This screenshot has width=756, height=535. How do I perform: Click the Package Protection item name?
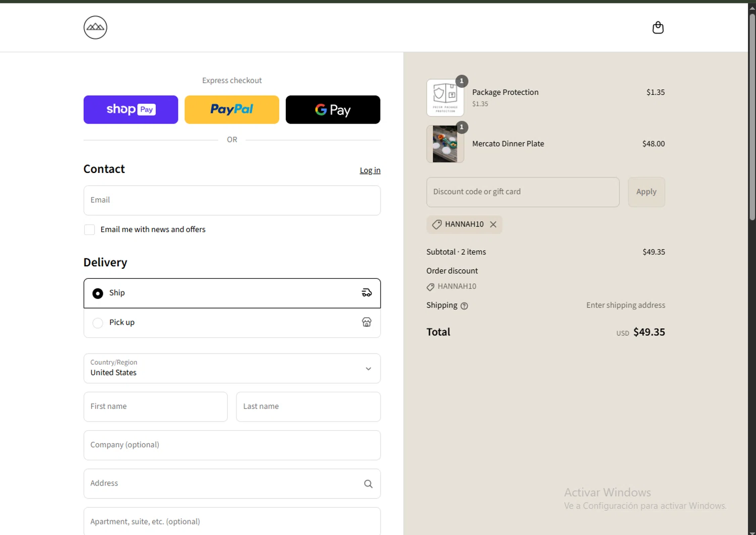coord(505,92)
